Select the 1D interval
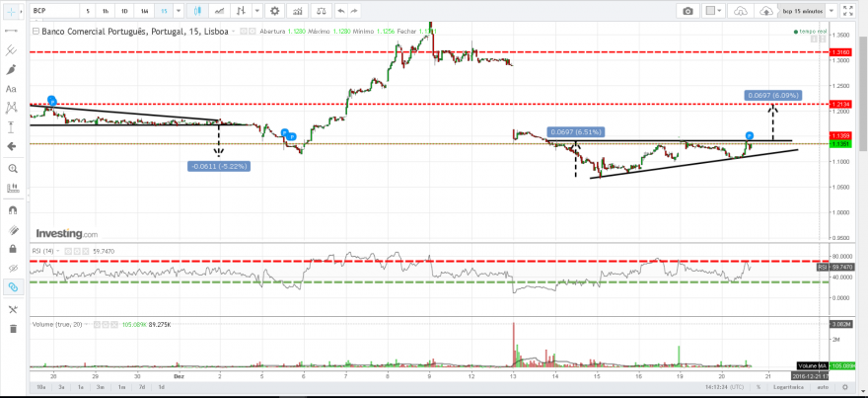Image resolution: width=868 pixels, height=398 pixels. tap(124, 11)
